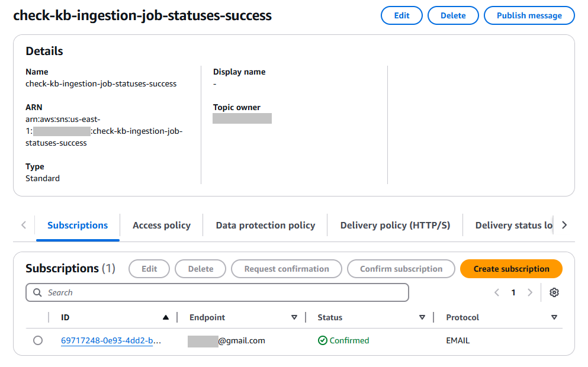
Task: Focus the subscriptions Search field
Action: point(217,292)
